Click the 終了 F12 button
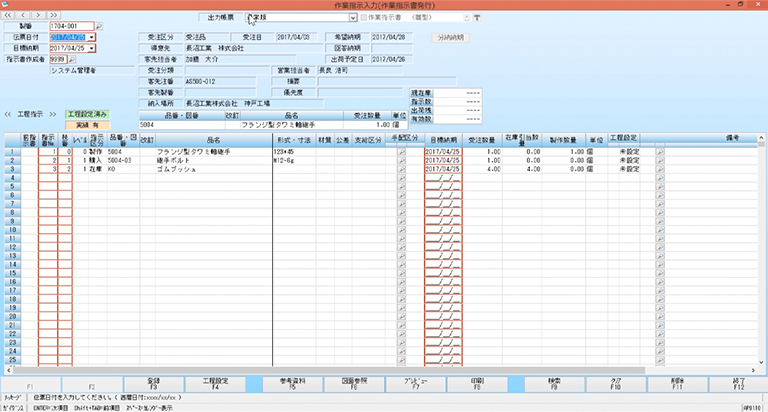Viewport: 768px width, 412px height. click(739, 384)
